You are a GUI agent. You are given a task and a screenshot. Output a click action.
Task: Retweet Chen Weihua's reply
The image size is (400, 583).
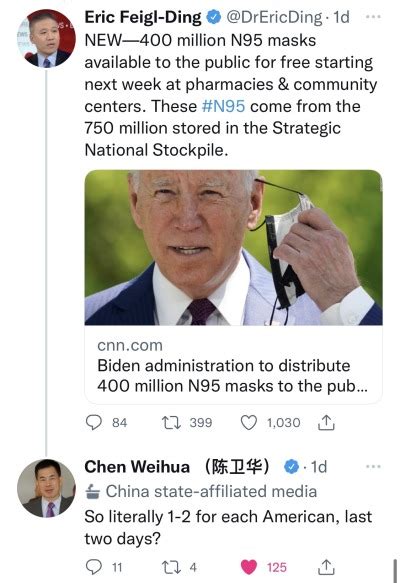click(171, 567)
